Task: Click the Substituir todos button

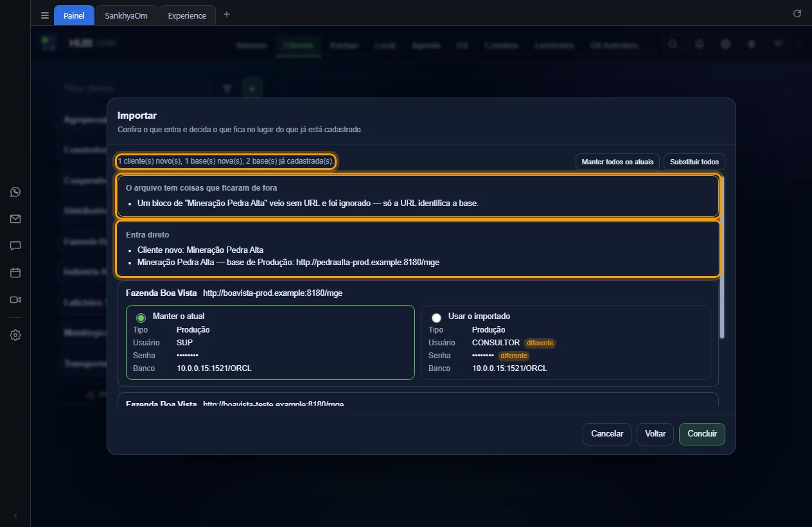Action: pos(694,162)
